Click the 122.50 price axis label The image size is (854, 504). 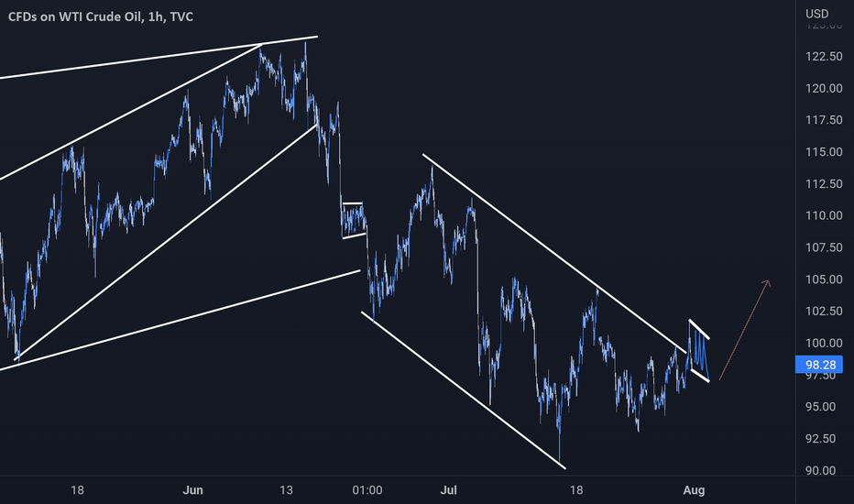[x=824, y=56]
